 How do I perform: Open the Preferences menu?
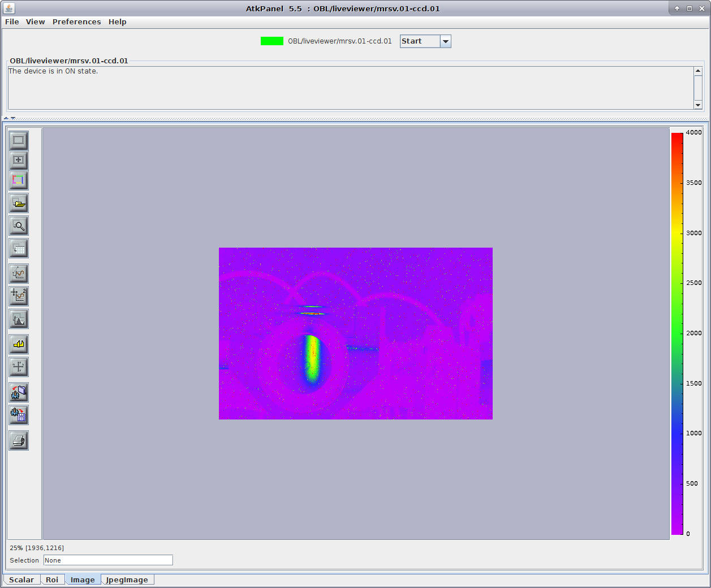pos(76,22)
